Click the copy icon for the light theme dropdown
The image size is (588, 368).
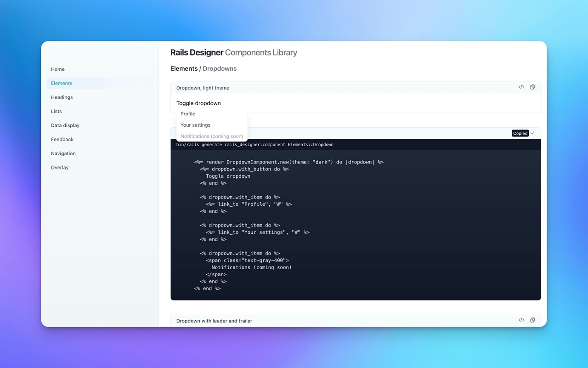[532, 87]
